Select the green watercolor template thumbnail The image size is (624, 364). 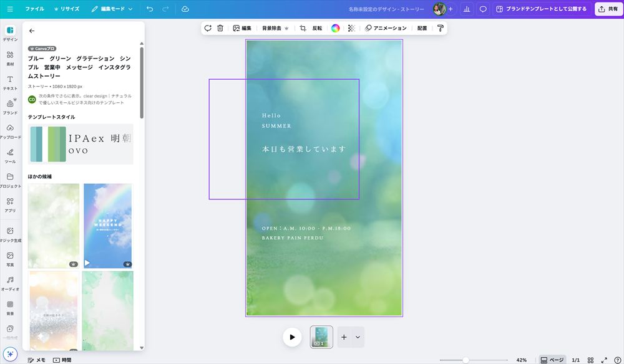click(x=107, y=311)
